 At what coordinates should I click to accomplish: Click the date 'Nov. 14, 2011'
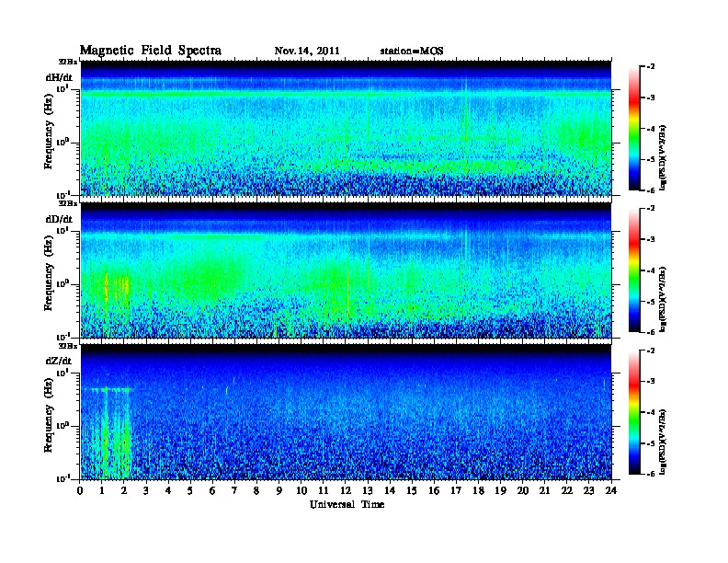307,52
